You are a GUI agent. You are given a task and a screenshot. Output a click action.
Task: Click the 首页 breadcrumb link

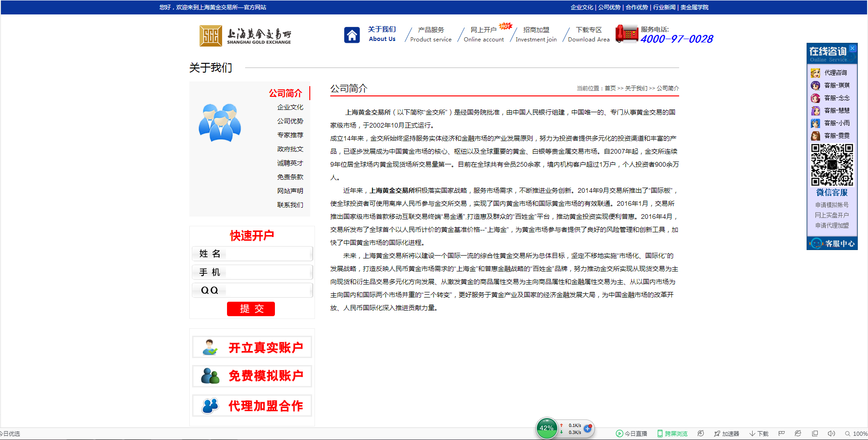(x=610, y=88)
